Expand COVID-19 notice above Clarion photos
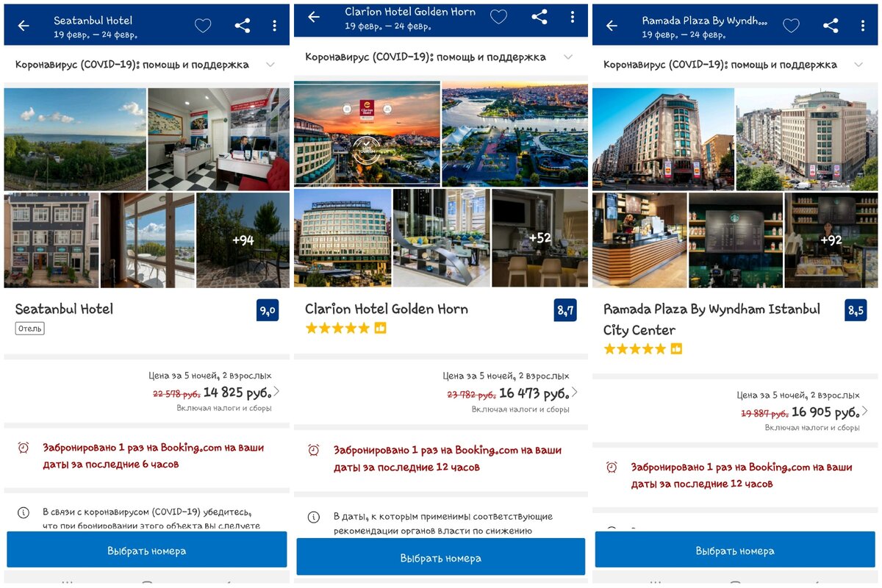 point(440,57)
